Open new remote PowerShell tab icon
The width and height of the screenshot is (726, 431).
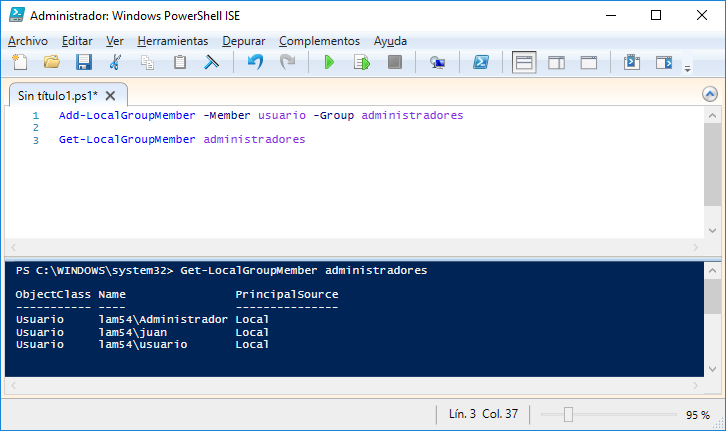click(437, 63)
